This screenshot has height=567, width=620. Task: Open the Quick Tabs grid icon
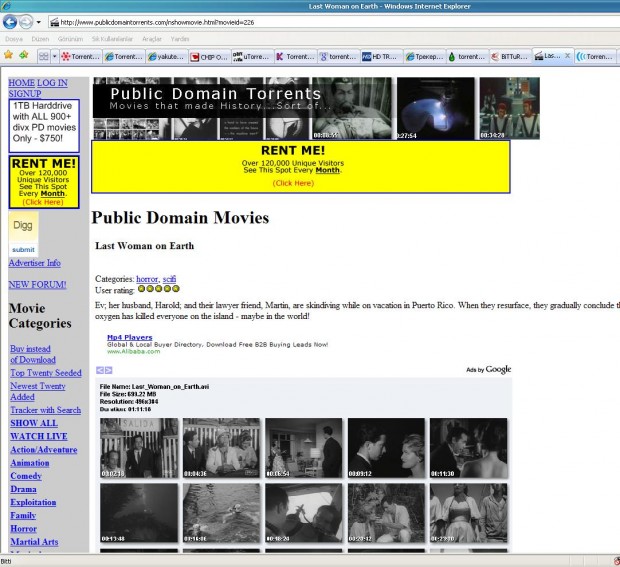point(43,57)
